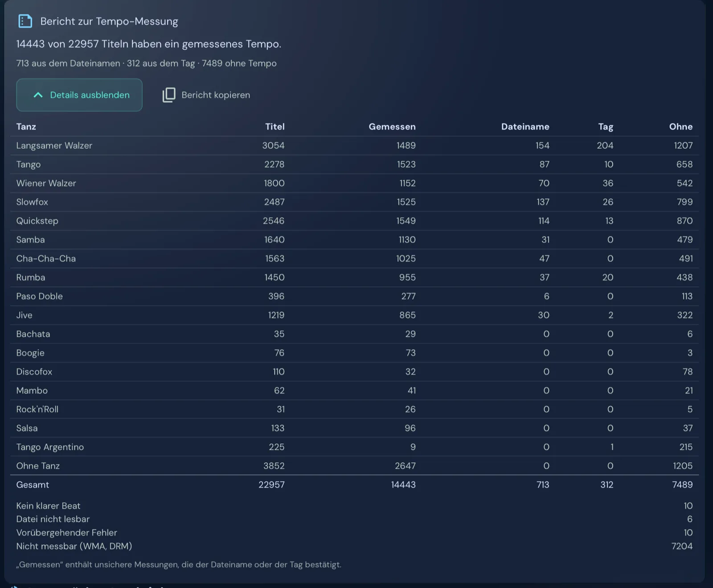Select the Tango Argentino row
713x588 pixels.
click(354, 447)
